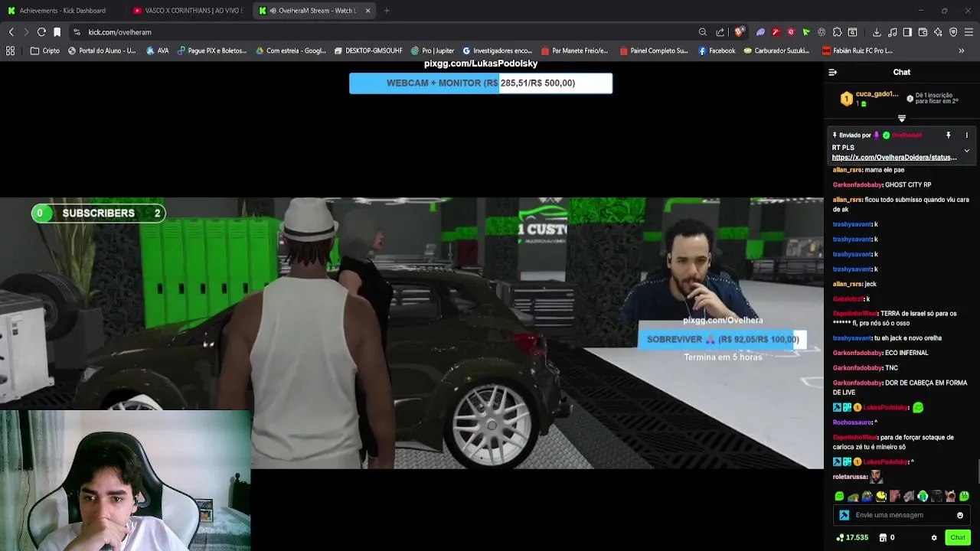980x551 pixels.
Task: Click the moderator badge icon in message box
Action: 844,515
